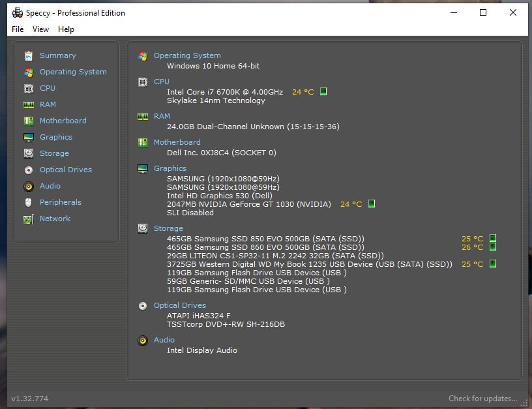Select the RAM sidebar icon
532x409 pixels.
pos(28,104)
